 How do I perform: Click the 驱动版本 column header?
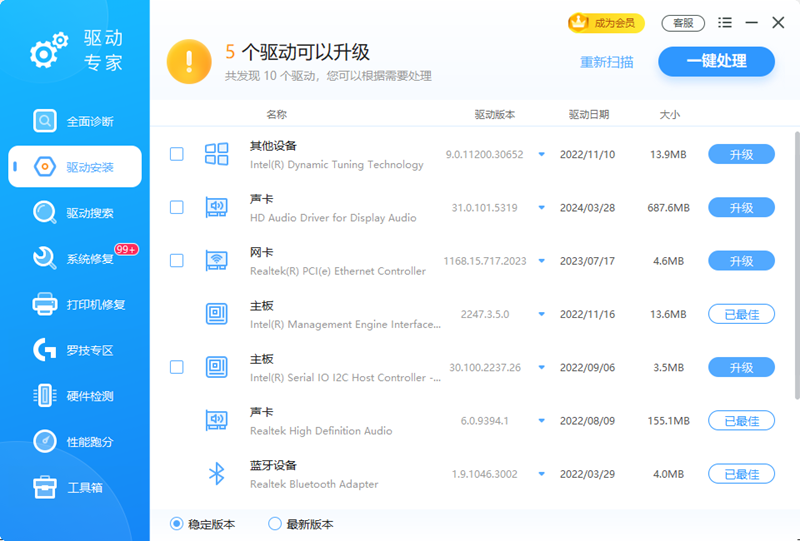[494, 114]
